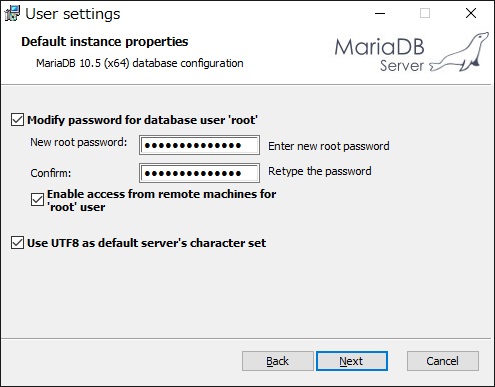
Task: Click the greyed-out maximize button
Action: [x=425, y=13]
